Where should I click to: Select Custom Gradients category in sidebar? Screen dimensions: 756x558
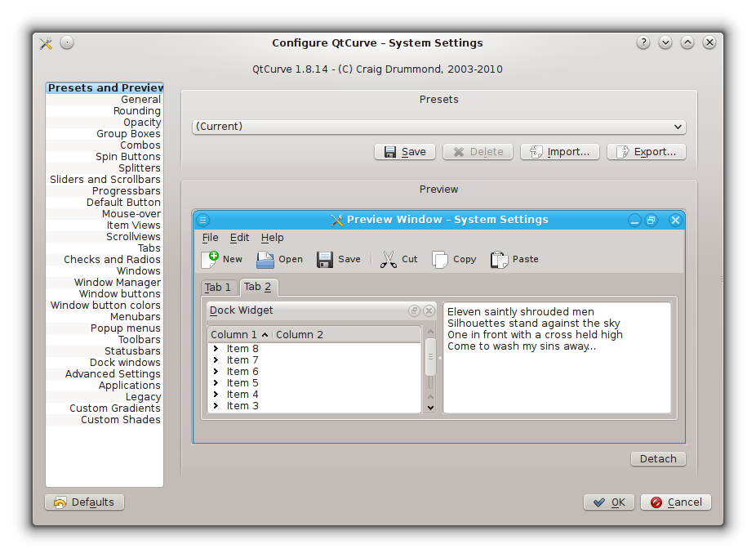(x=115, y=408)
